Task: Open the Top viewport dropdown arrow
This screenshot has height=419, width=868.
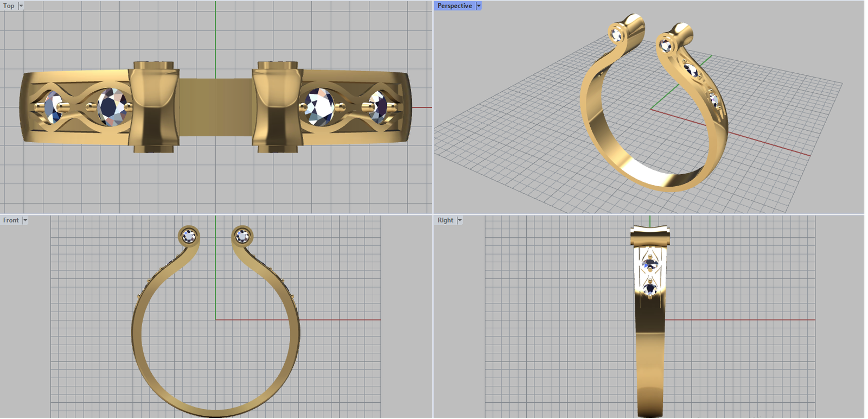Action: click(21, 6)
